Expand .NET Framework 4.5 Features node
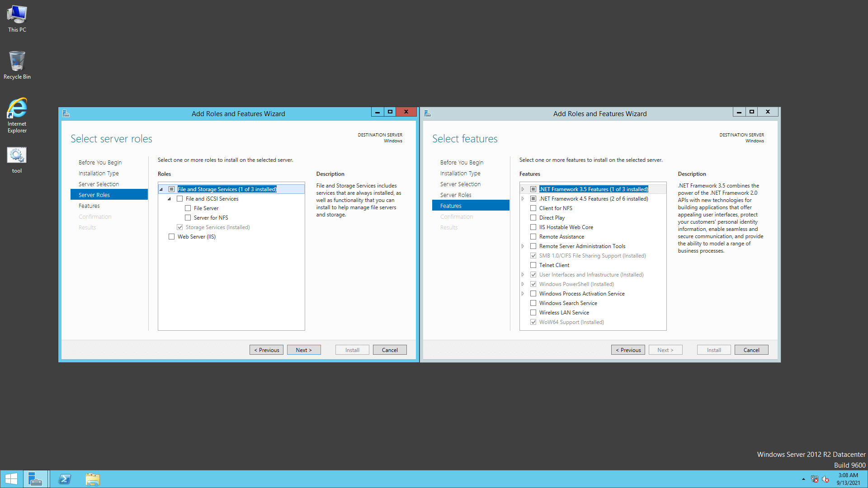Viewport: 868px width, 488px height. [x=523, y=199]
